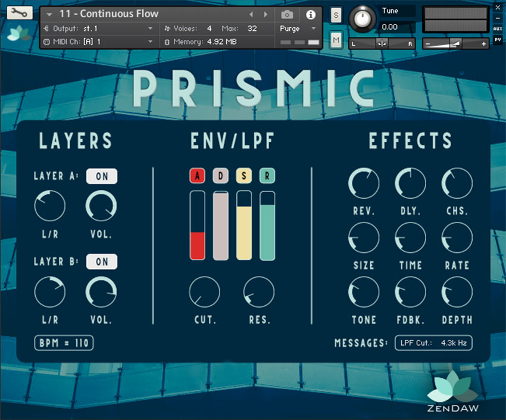Mute the instrument with M button
This screenshot has height=420, width=506.
tap(336, 40)
